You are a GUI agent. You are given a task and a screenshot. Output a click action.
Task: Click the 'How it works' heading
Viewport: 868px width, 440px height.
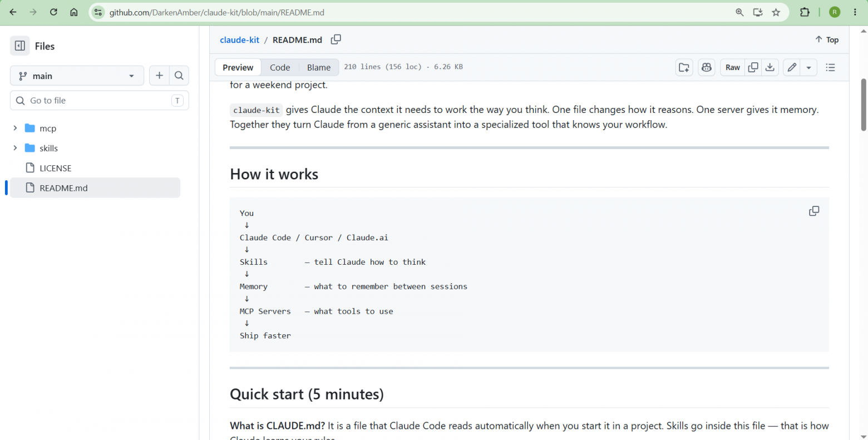click(274, 174)
